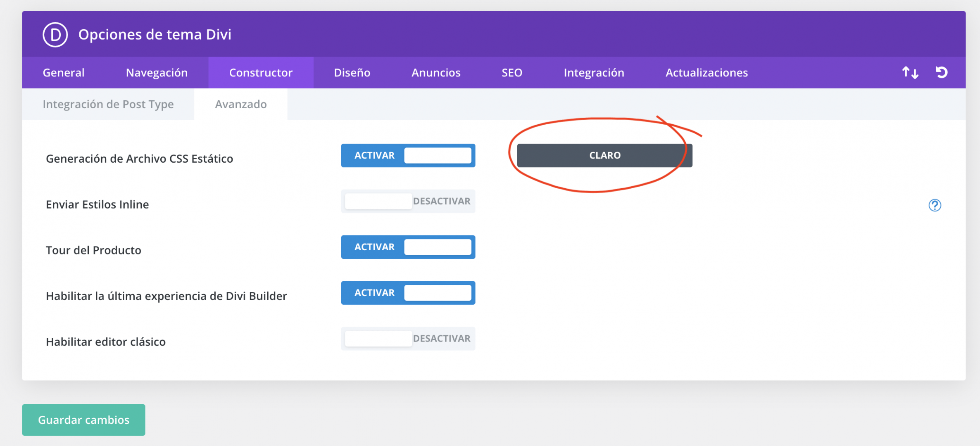Toggle Habilitar editor clásico switch
This screenshot has height=446, width=980.
tap(408, 339)
